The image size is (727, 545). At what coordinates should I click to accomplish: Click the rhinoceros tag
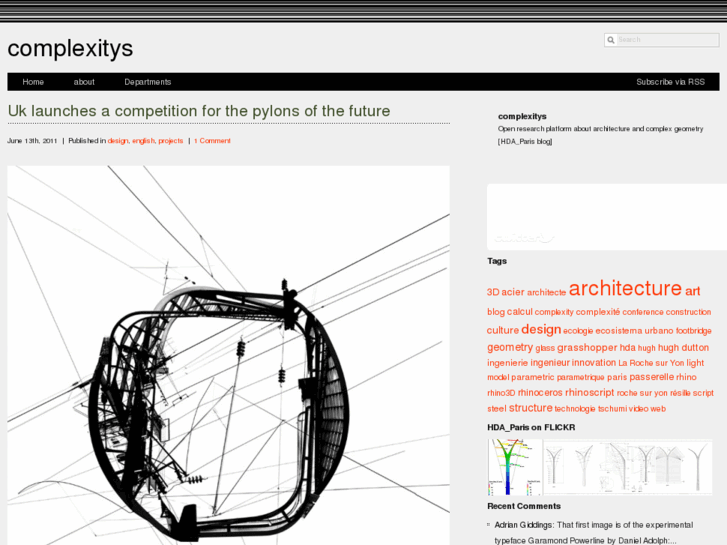pos(540,393)
